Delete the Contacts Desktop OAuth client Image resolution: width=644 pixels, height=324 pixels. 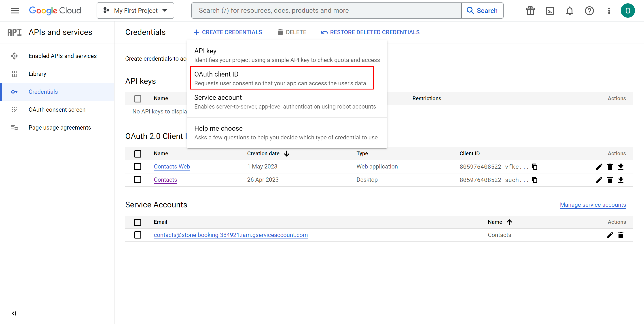click(x=610, y=180)
